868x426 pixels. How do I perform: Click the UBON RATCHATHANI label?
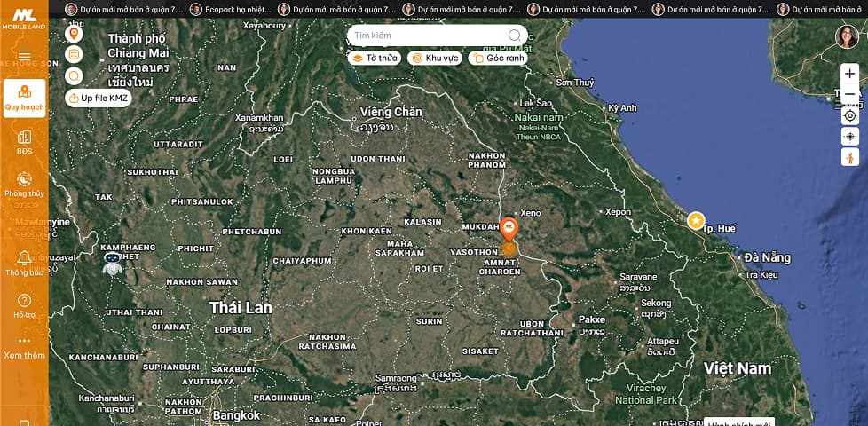pyautogui.click(x=532, y=328)
